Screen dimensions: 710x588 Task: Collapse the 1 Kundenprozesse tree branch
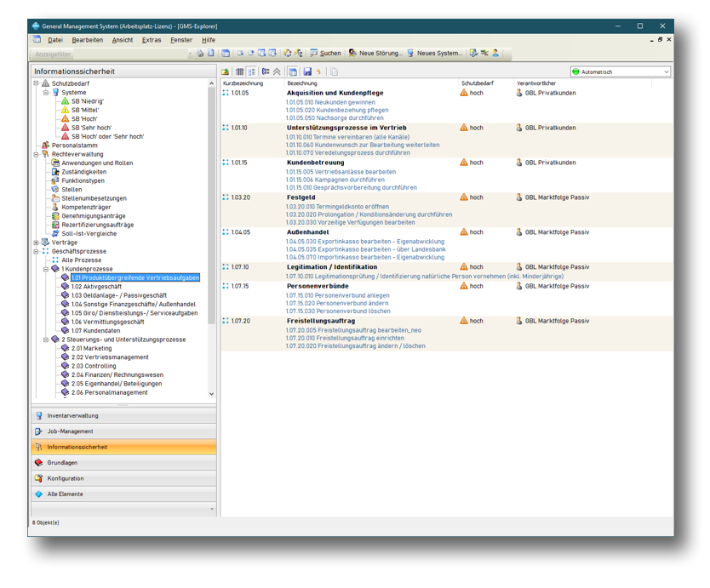pyautogui.click(x=46, y=269)
